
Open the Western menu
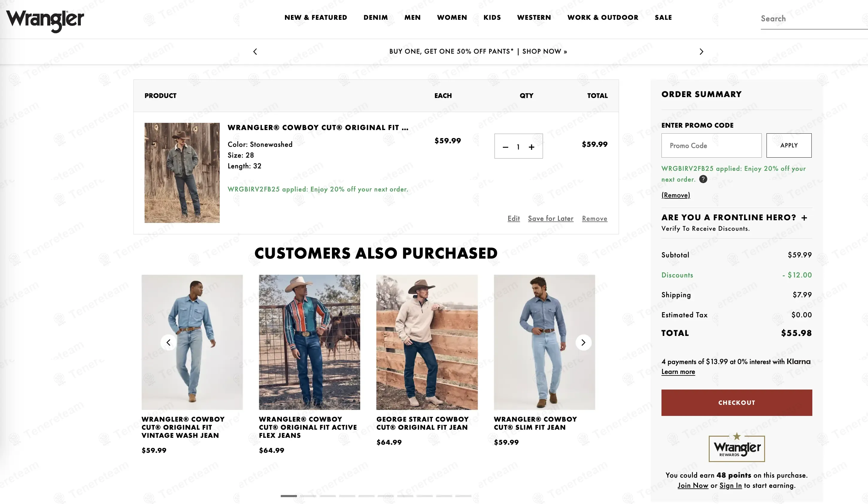[x=534, y=18]
